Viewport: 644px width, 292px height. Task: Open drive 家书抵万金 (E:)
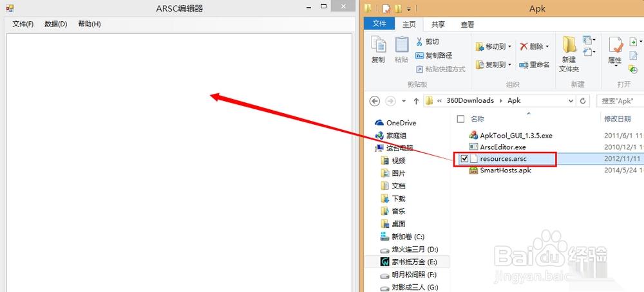click(x=410, y=262)
